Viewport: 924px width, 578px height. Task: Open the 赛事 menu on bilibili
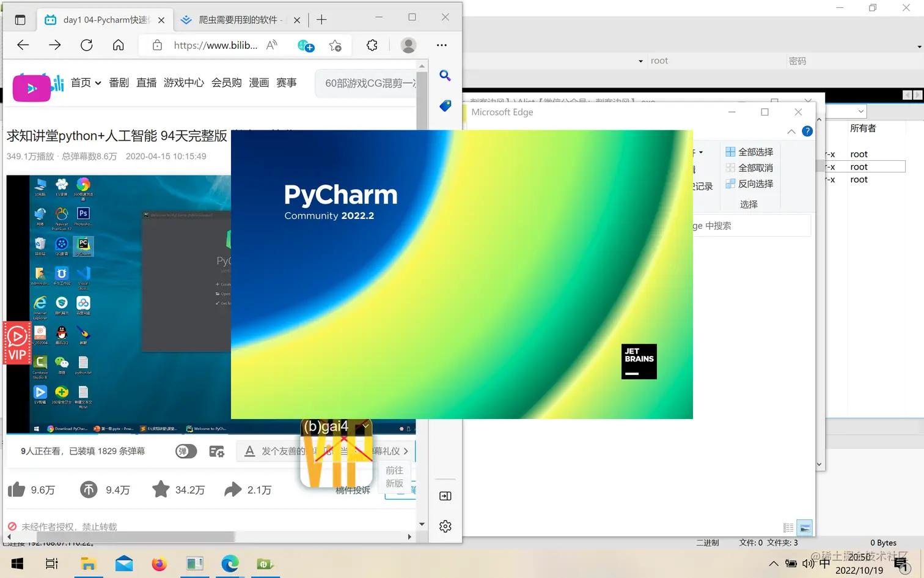(x=287, y=83)
